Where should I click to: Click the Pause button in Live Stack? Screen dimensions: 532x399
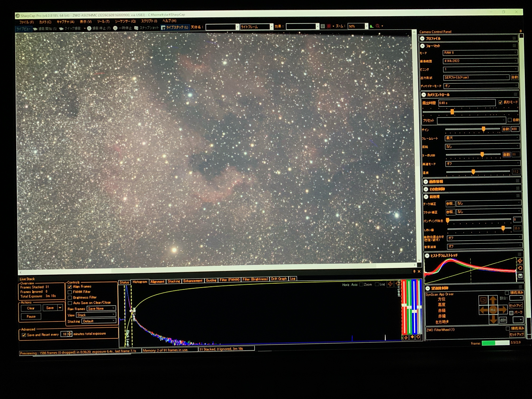31,317
